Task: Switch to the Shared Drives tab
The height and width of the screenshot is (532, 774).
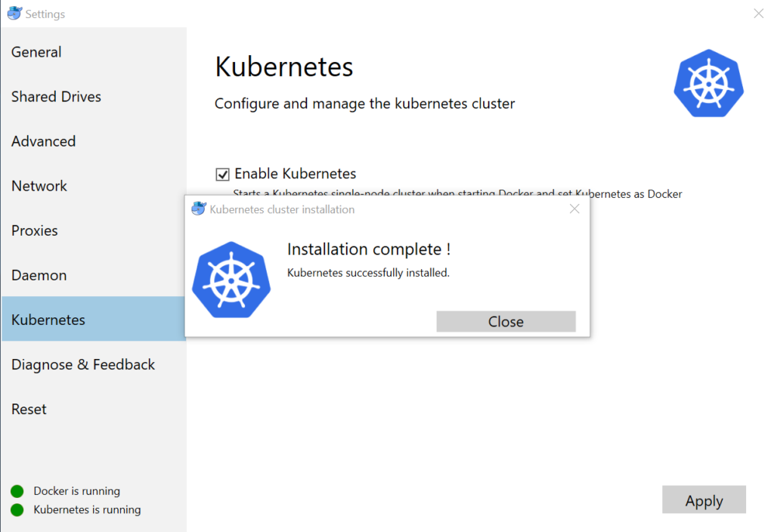Action: pos(56,97)
